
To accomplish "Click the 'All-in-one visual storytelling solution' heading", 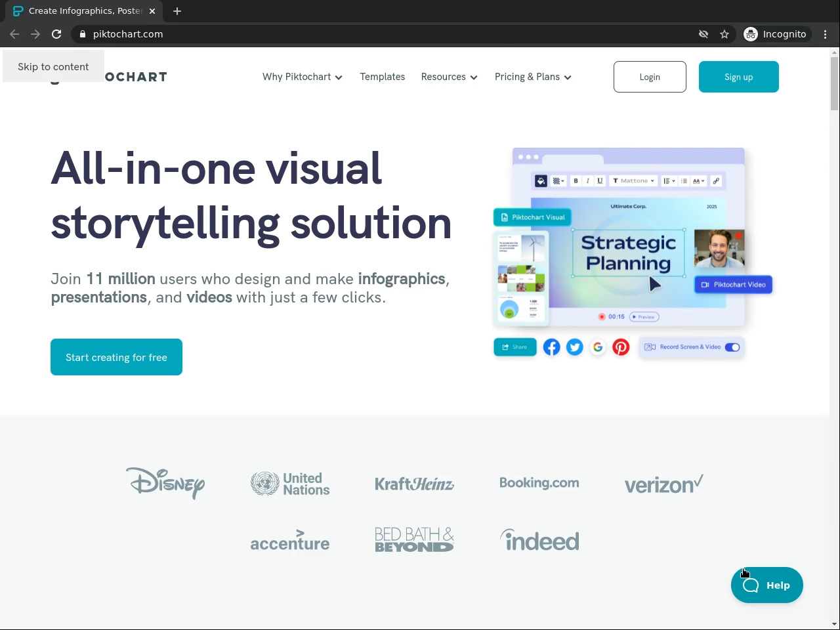I will [x=251, y=196].
